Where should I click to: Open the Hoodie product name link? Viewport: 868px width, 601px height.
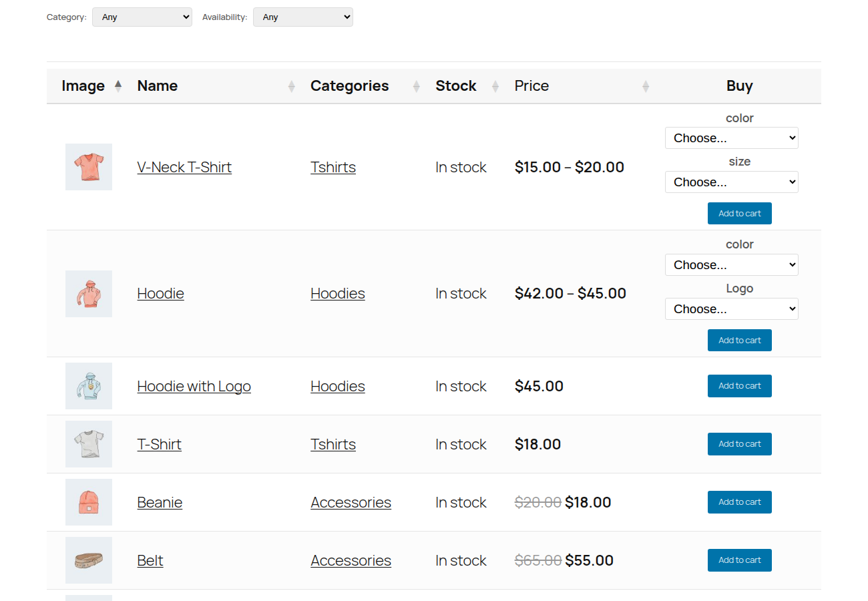(160, 293)
